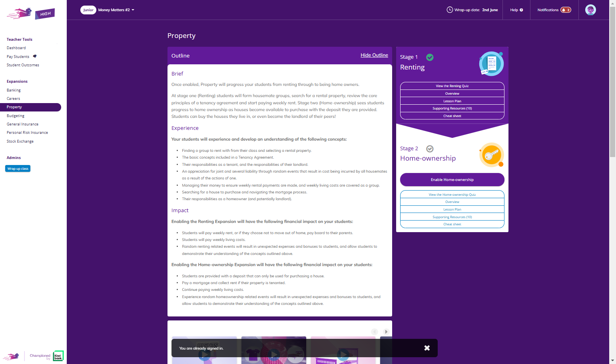Image resolution: width=616 pixels, height=364 pixels.
Task: Play the first video thumbnail
Action: 204,354
